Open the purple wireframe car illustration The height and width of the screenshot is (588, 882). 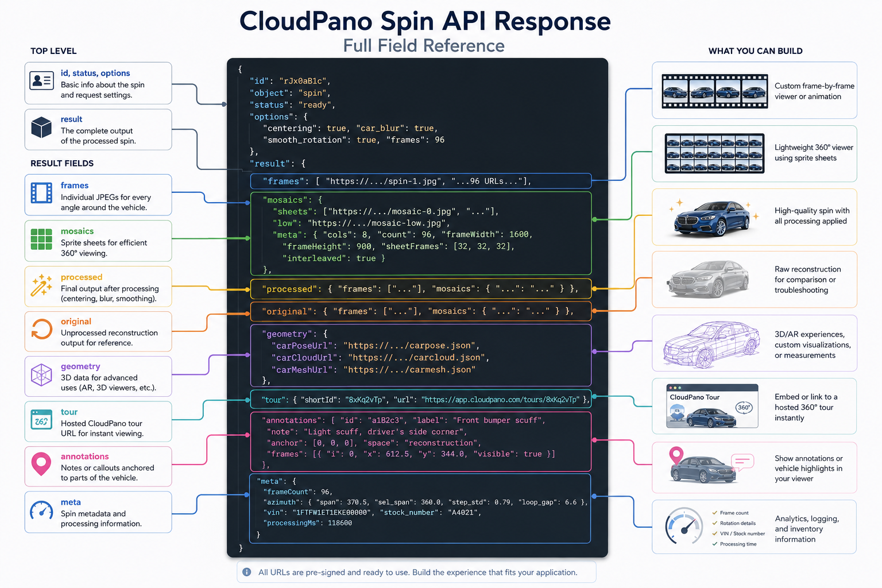(711, 344)
